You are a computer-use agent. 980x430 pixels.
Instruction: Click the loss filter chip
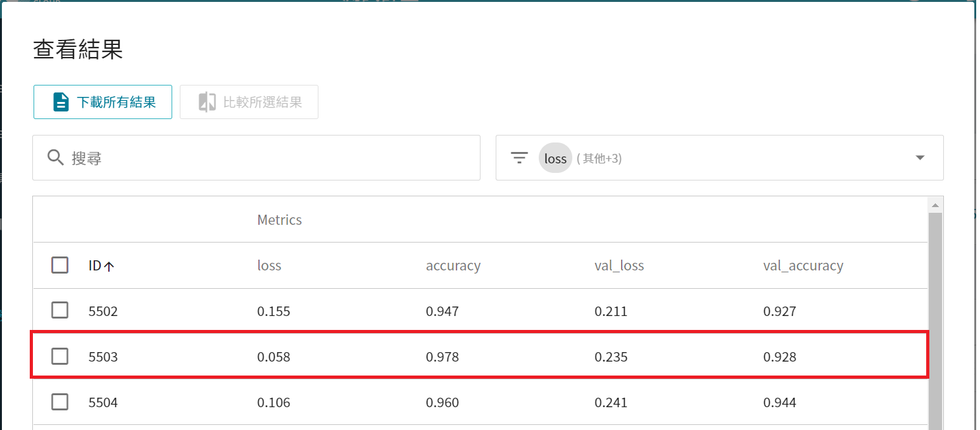pyautogui.click(x=555, y=158)
